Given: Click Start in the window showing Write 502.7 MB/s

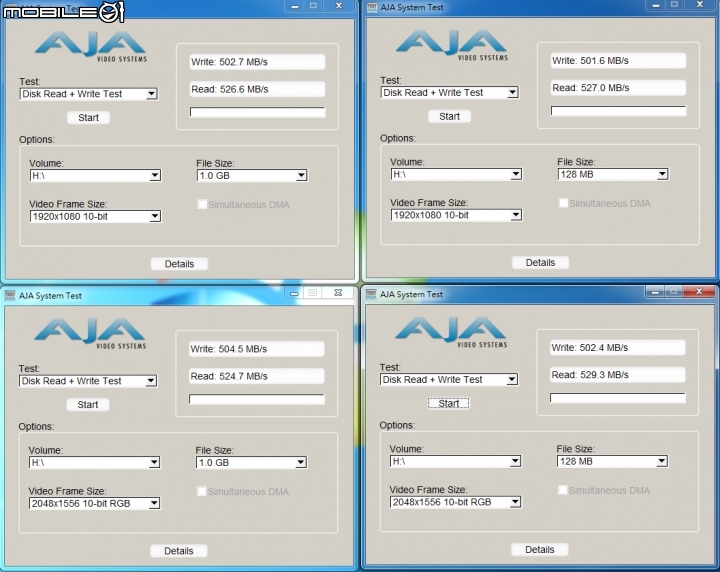Looking at the screenshot, I should (x=88, y=118).
